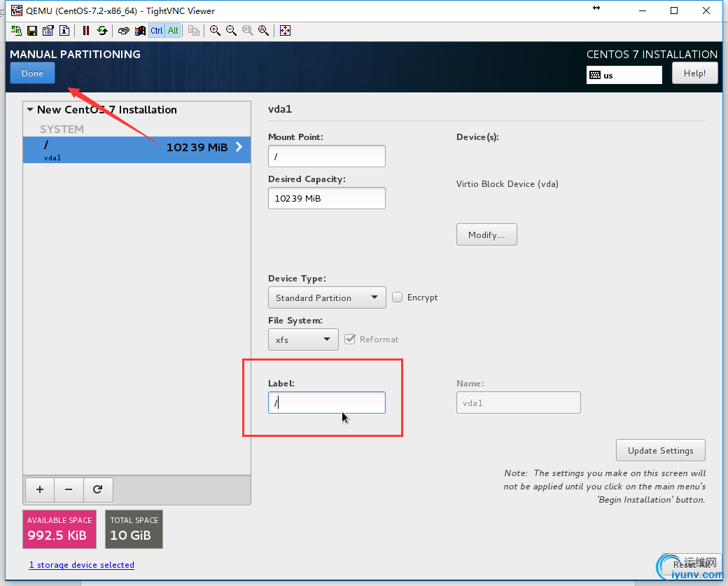This screenshot has width=728, height=586.
Task: Collapse the New CentOS 7 Installation expander
Action: [30, 110]
